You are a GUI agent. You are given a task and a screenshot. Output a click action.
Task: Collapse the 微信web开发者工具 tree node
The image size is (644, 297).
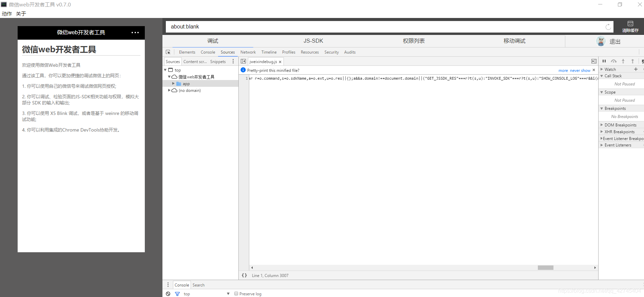coord(169,77)
